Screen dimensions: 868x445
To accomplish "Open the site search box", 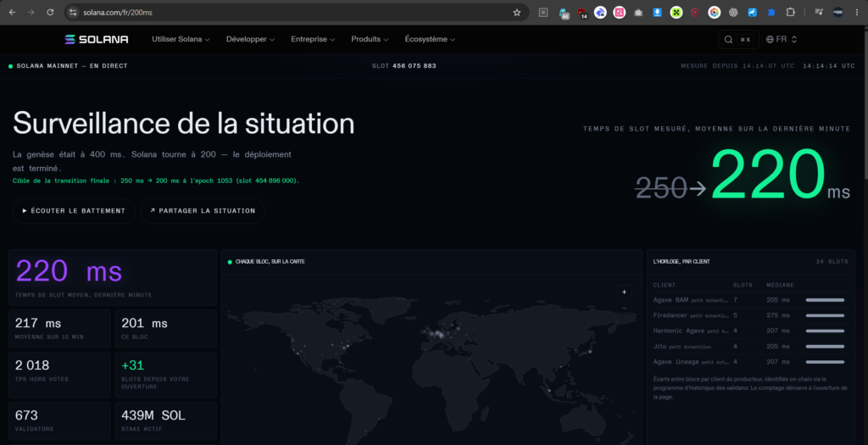I will pos(738,39).
